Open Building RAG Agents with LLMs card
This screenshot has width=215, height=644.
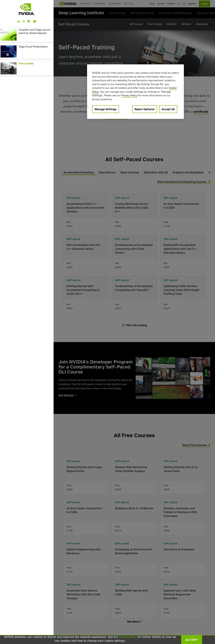pyautogui.click(x=134, y=599)
